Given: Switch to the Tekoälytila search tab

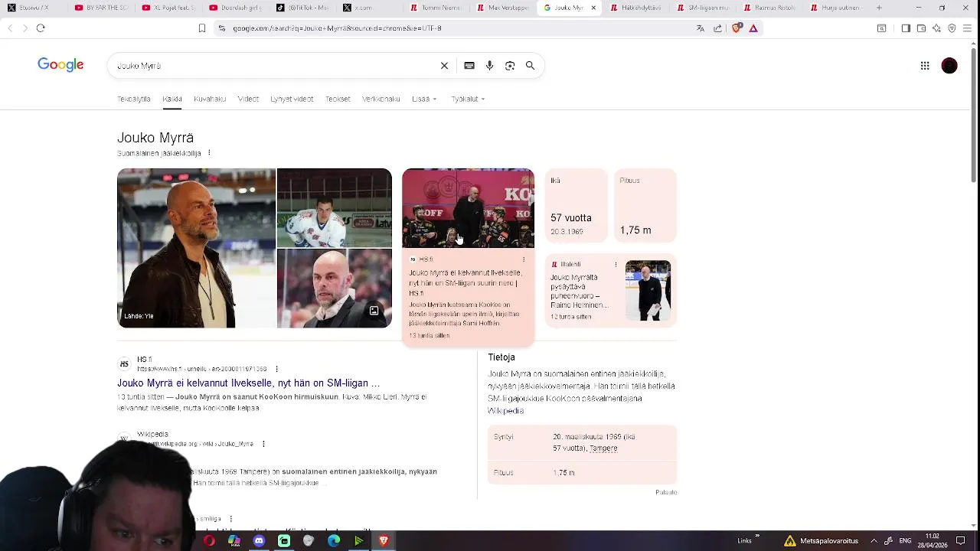Looking at the screenshot, I should (x=134, y=99).
